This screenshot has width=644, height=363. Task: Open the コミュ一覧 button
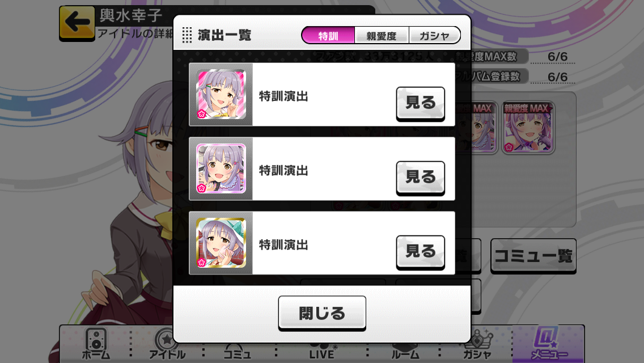click(533, 256)
